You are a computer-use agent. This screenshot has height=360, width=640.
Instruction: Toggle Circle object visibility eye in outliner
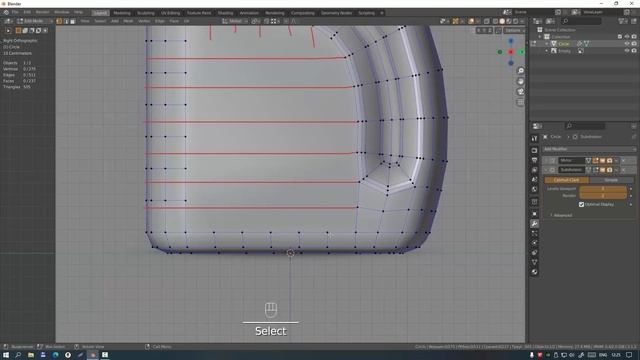pos(627,44)
